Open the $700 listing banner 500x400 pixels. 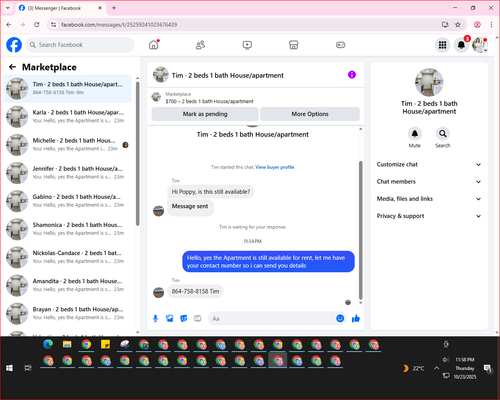tap(256, 97)
